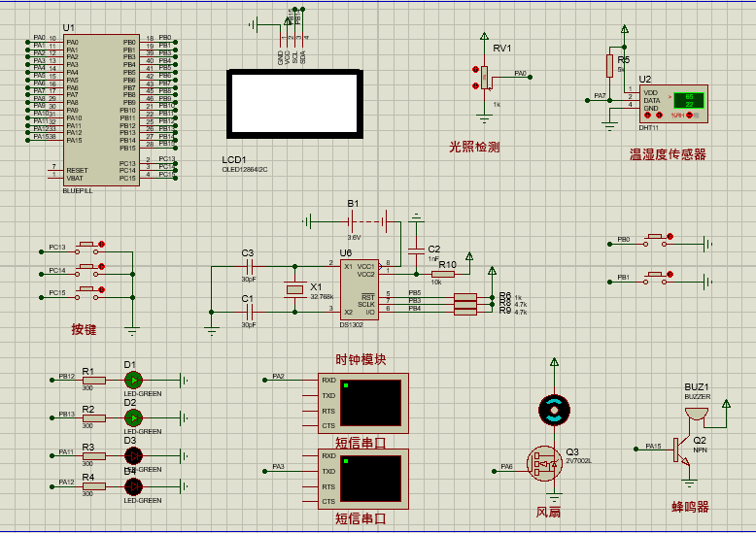The width and height of the screenshot is (756, 533).
Task: Select the upper serial virtual terminal on PA2
Action: click(x=363, y=403)
